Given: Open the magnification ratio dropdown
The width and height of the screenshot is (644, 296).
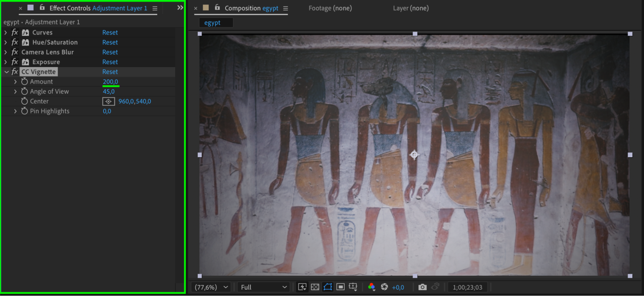Looking at the screenshot, I should tap(211, 287).
